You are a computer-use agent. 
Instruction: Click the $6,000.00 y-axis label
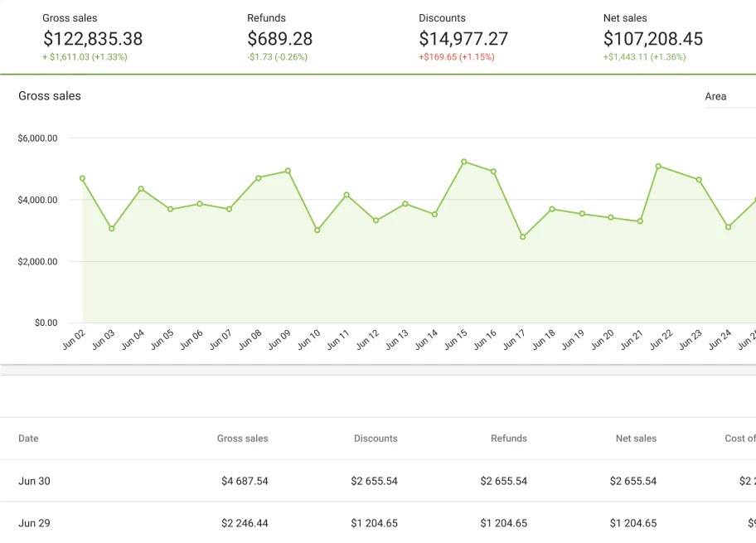pos(38,138)
